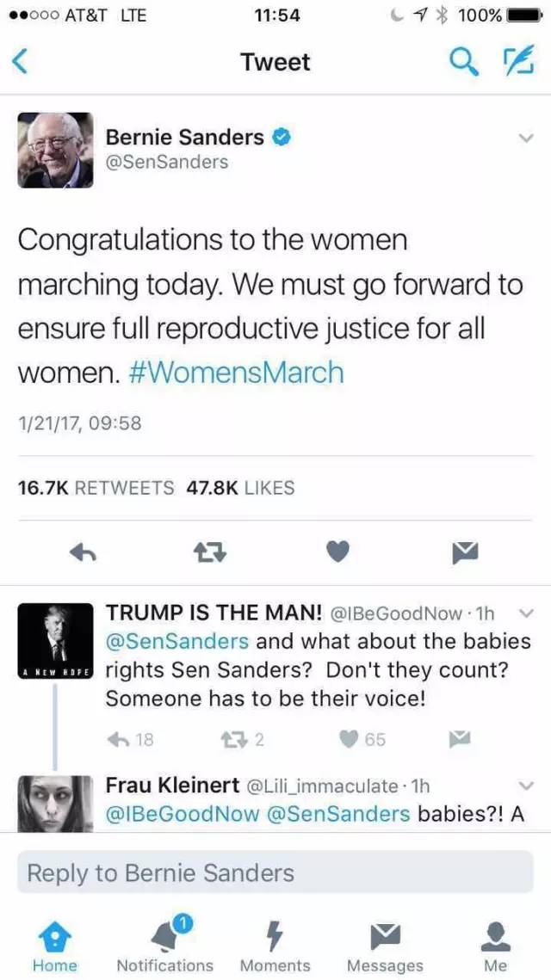Image resolution: width=551 pixels, height=980 pixels.
Task: Open the #WomensMarch hashtag link
Action: pyautogui.click(x=236, y=373)
